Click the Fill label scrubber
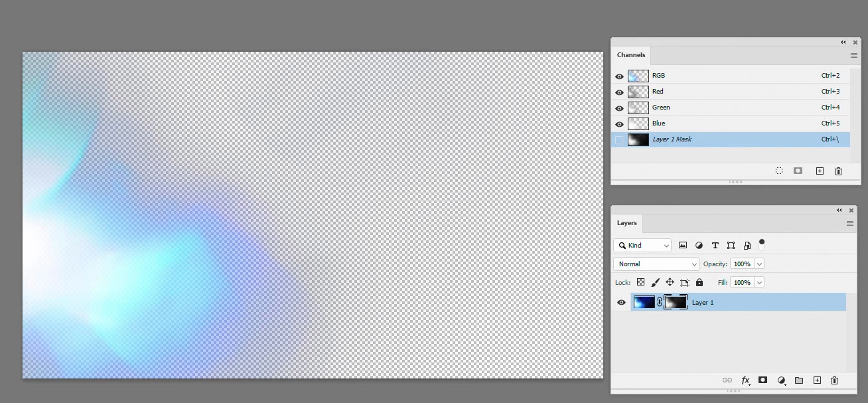The width and height of the screenshot is (868, 403). click(x=723, y=283)
